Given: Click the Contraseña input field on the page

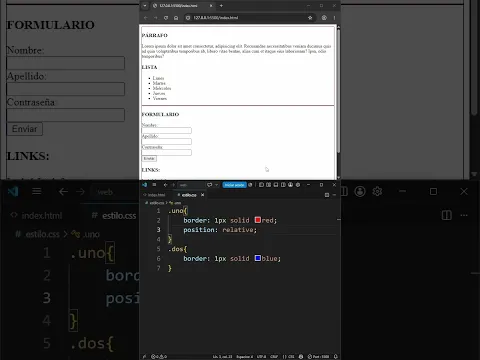Looking at the screenshot, I should (x=167, y=152).
